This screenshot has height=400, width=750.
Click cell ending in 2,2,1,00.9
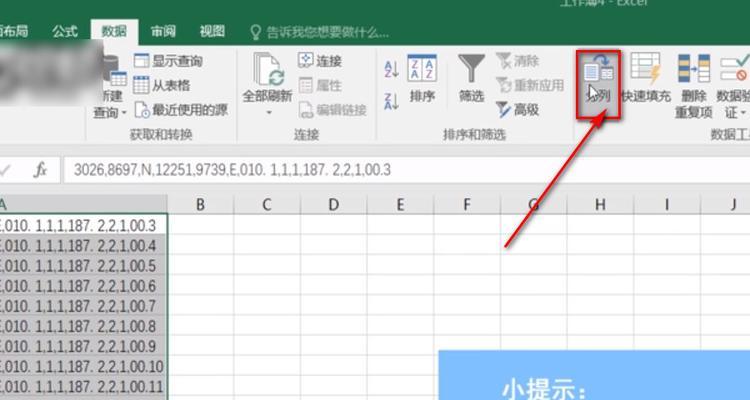click(83, 346)
